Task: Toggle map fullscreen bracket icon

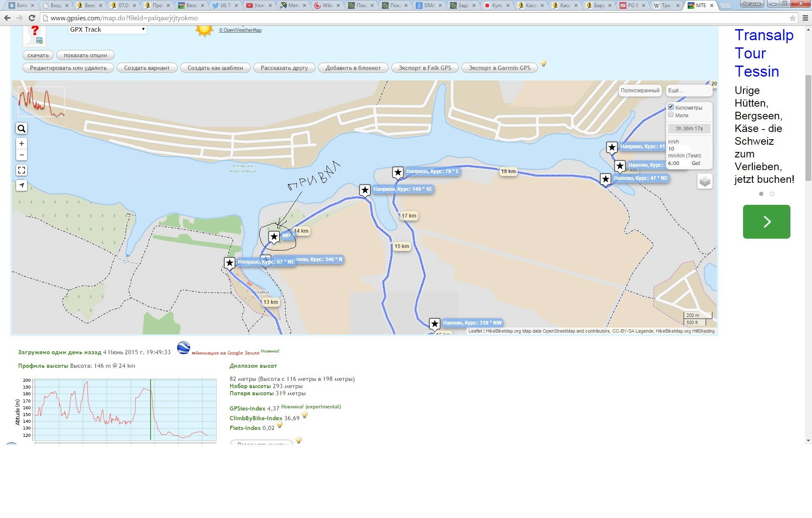Action: pos(22,170)
